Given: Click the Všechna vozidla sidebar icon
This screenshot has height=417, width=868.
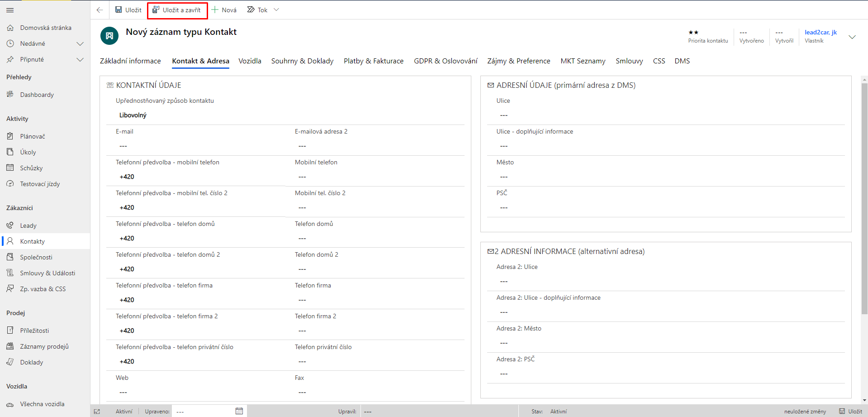Looking at the screenshot, I should 10,404.
